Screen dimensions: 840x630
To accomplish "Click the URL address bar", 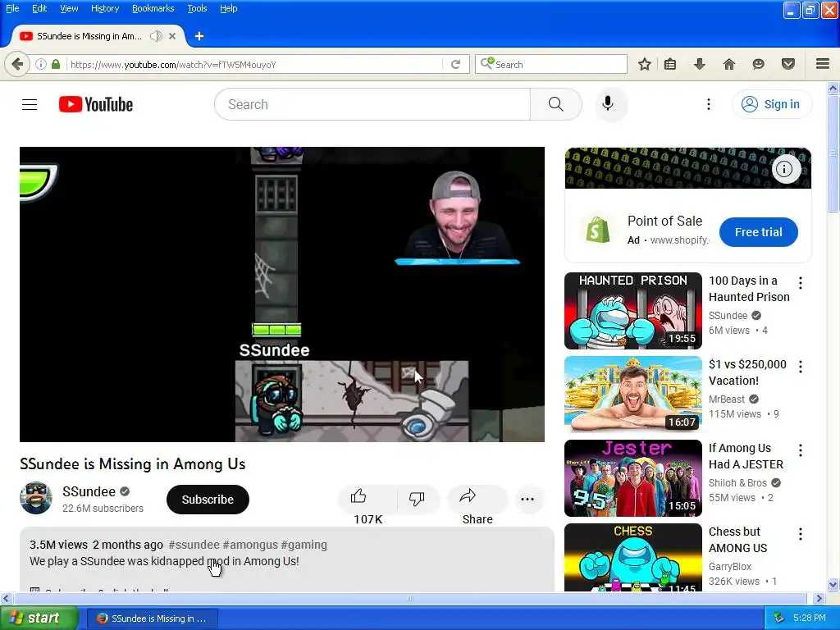I will pyautogui.click(x=254, y=64).
